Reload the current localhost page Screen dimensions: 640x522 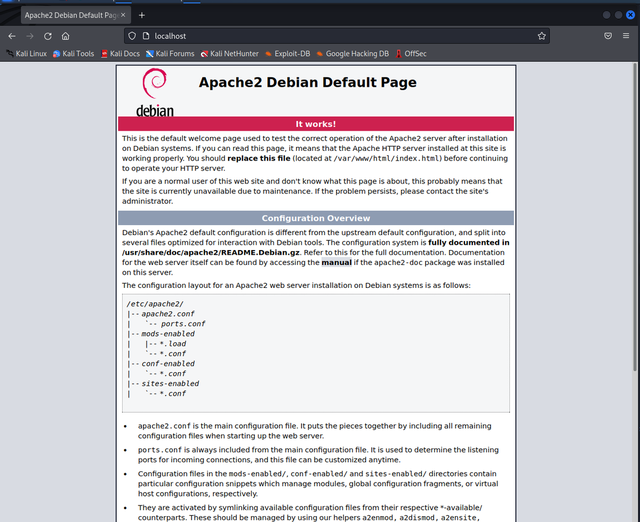click(x=48, y=35)
